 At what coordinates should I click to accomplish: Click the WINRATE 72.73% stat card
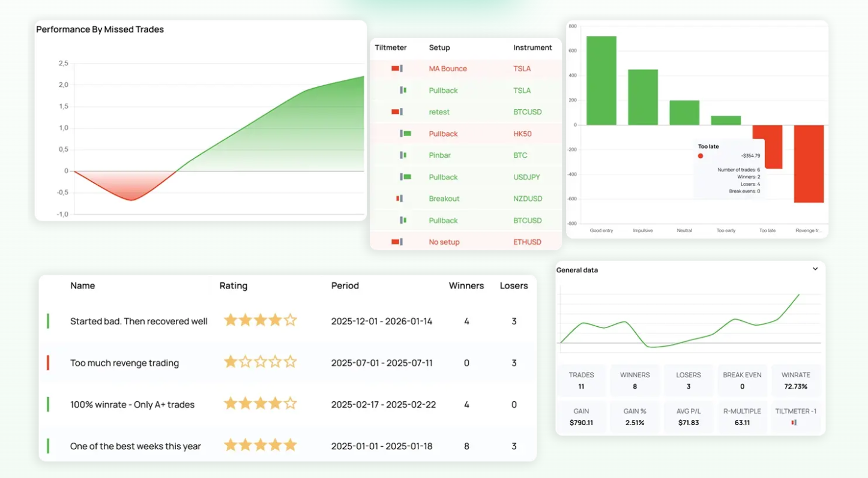click(x=796, y=380)
